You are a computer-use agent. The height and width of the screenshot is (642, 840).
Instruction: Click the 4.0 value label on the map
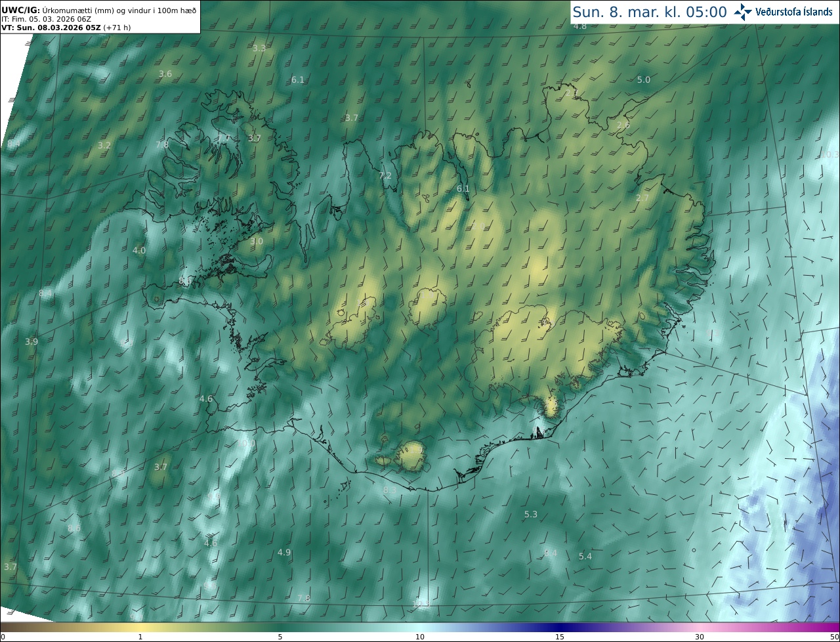(x=139, y=250)
